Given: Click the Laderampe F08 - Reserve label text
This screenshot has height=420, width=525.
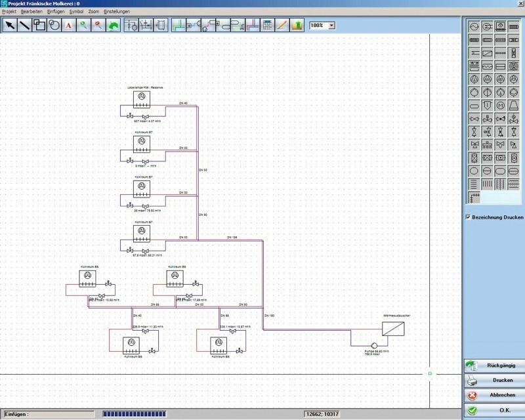Looking at the screenshot, I should pyautogui.click(x=145, y=87).
